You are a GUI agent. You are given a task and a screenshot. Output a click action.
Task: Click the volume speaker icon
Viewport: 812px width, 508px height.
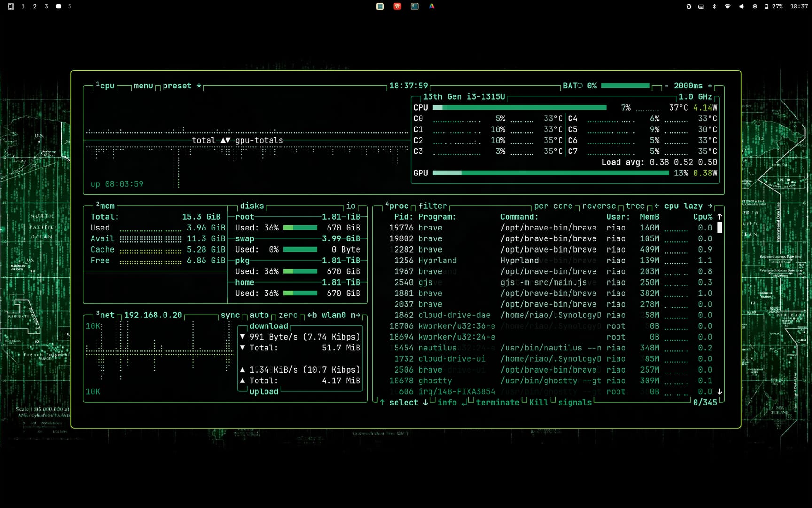[742, 7]
